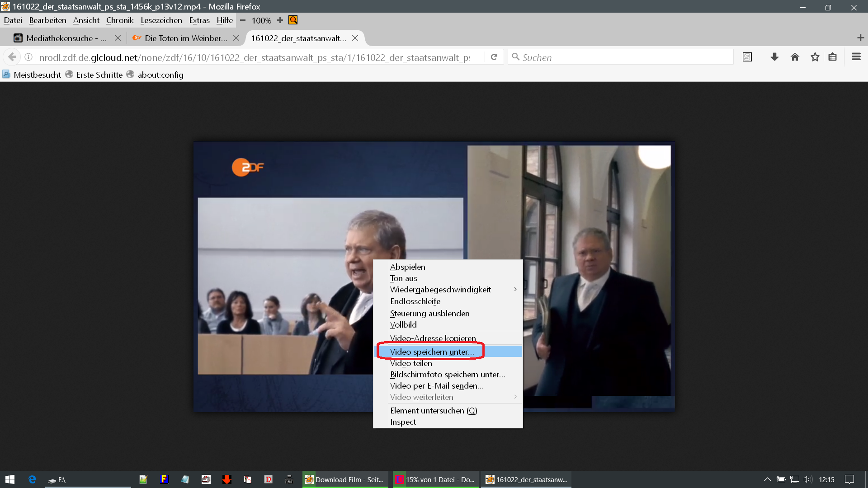
Task: Click the bookmark star icon
Action: click(815, 57)
